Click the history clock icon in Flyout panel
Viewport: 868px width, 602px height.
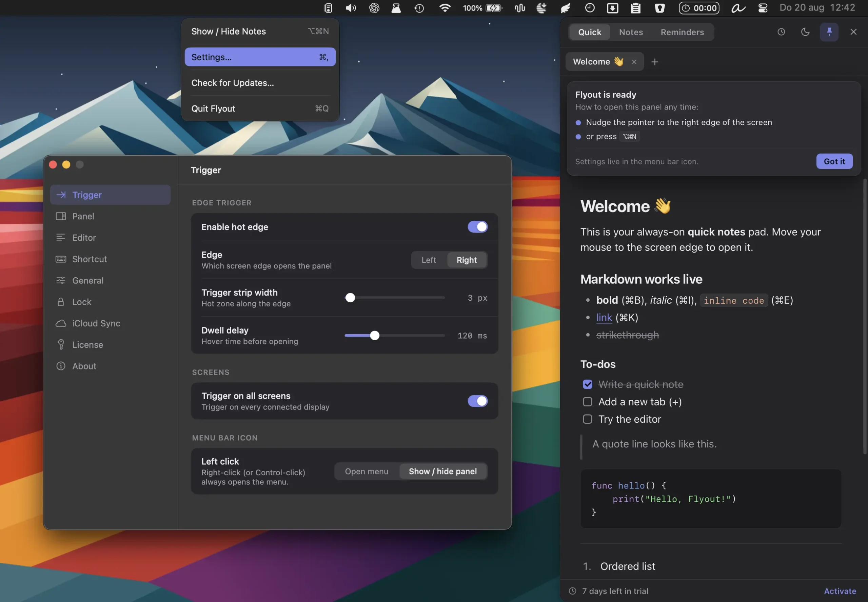pos(781,32)
